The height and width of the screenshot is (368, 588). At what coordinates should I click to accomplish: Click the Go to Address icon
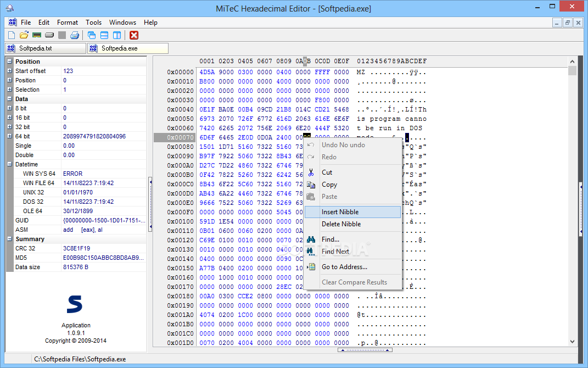(311, 267)
